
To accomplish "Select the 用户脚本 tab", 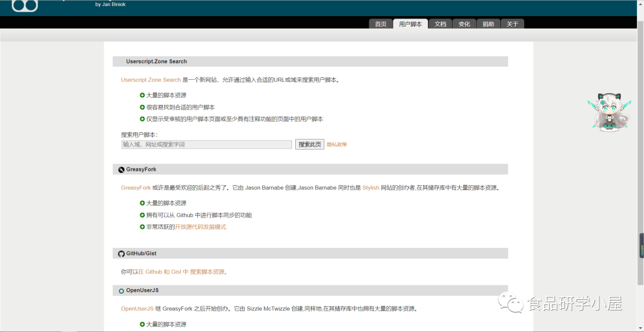I will pyautogui.click(x=410, y=24).
